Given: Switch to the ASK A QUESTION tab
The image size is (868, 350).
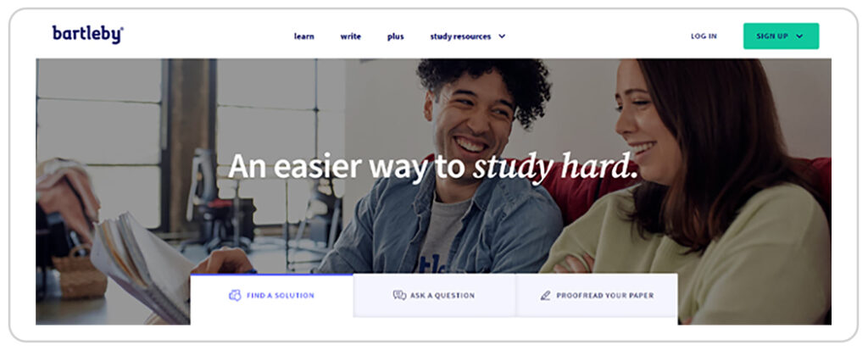Looking at the screenshot, I should point(435,296).
